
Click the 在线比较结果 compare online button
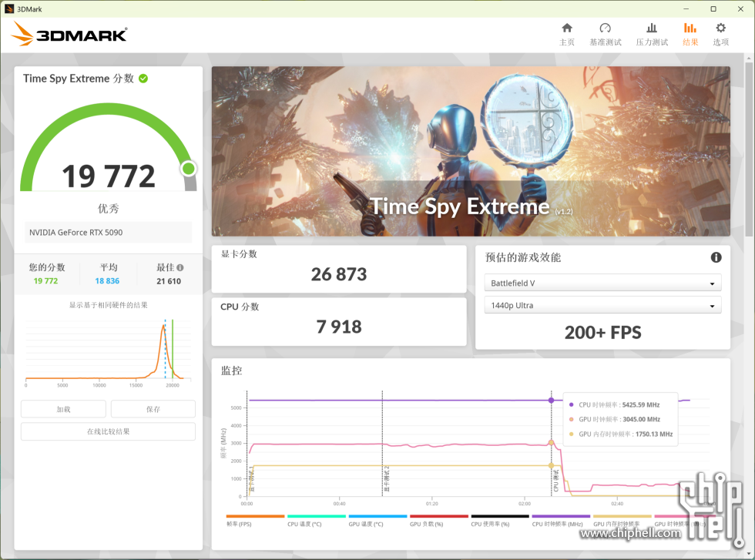point(109,431)
